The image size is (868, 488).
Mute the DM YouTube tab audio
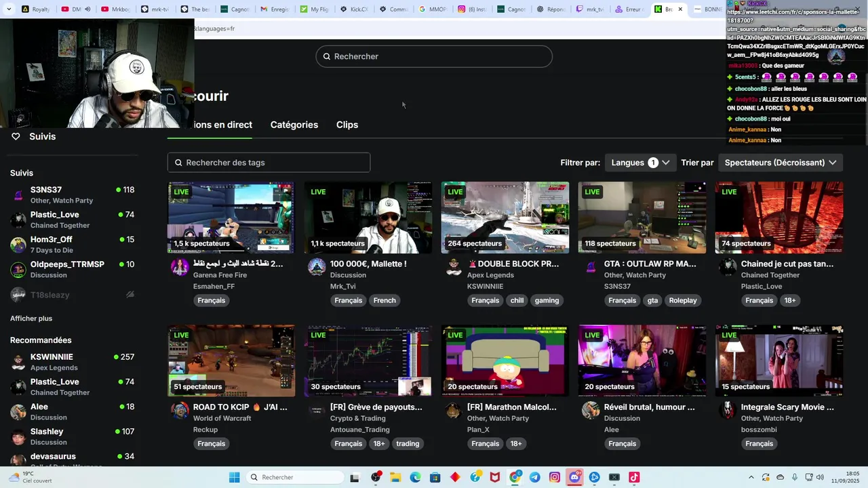87,9
